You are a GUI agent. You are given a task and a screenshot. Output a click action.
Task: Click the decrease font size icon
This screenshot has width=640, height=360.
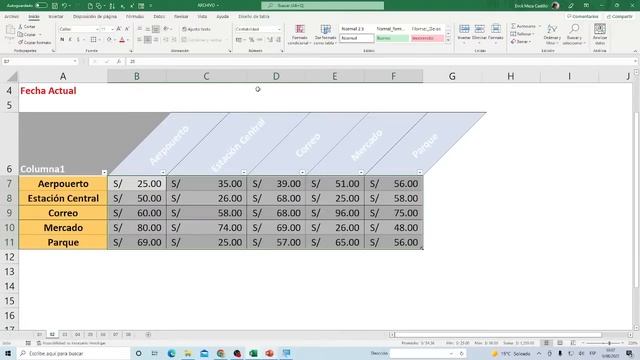tap(127, 29)
